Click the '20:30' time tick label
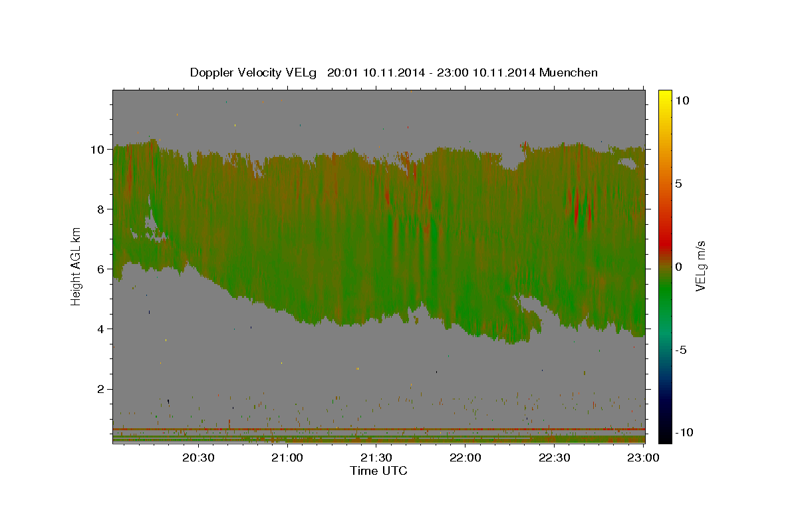 (198, 458)
